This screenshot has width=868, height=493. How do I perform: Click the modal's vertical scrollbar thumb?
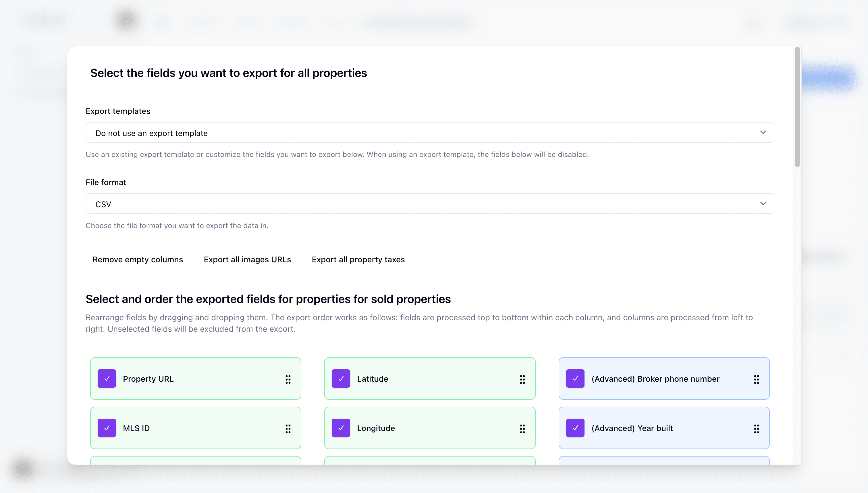(797, 107)
